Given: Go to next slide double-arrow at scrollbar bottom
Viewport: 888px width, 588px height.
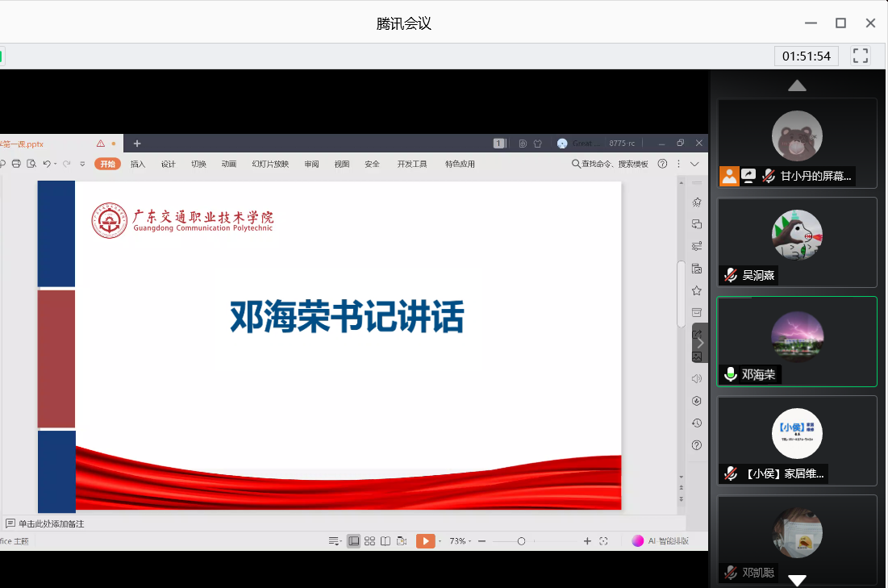Looking at the screenshot, I should (x=682, y=499).
